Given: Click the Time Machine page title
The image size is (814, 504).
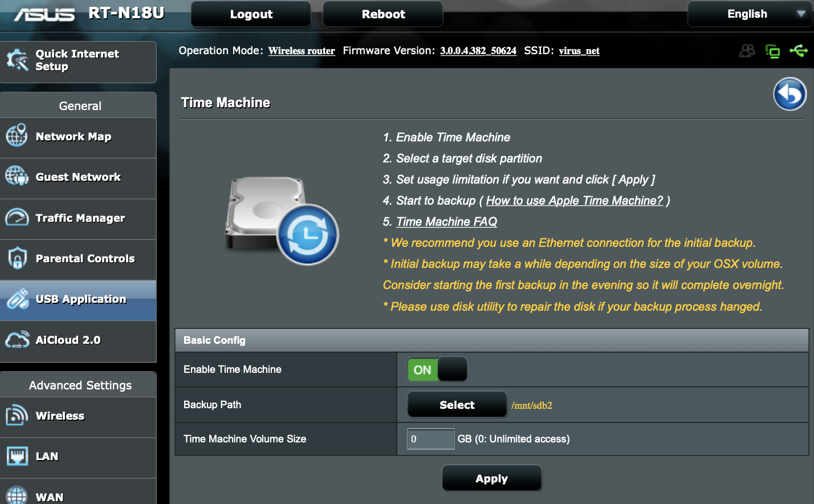Looking at the screenshot, I should pos(225,103).
